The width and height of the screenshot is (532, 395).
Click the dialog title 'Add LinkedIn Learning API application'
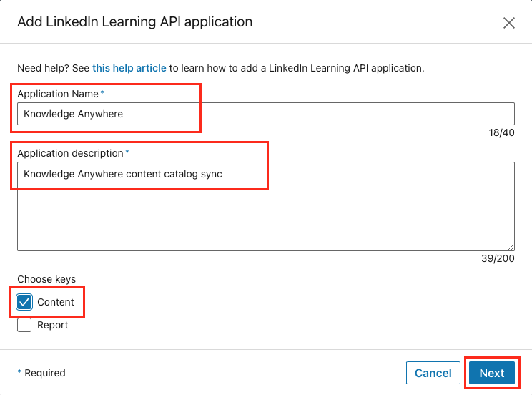pyautogui.click(x=135, y=22)
